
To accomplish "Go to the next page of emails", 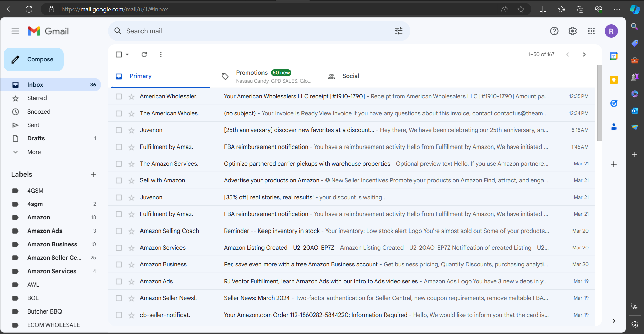I will (x=584, y=54).
